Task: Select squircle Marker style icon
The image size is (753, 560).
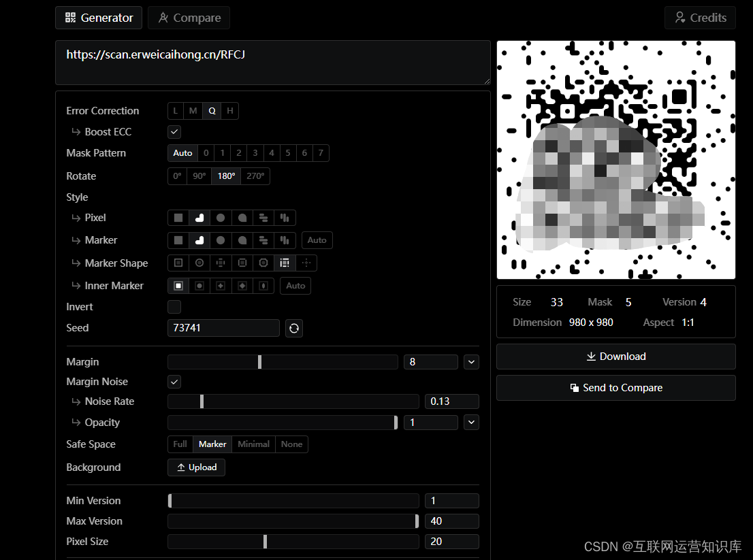Action: pos(242,240)
